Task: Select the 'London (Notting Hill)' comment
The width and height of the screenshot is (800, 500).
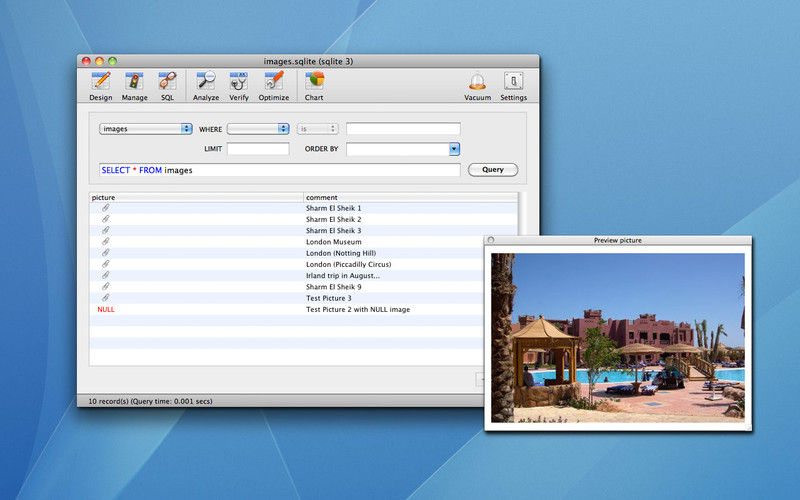Action: (341, 253)
